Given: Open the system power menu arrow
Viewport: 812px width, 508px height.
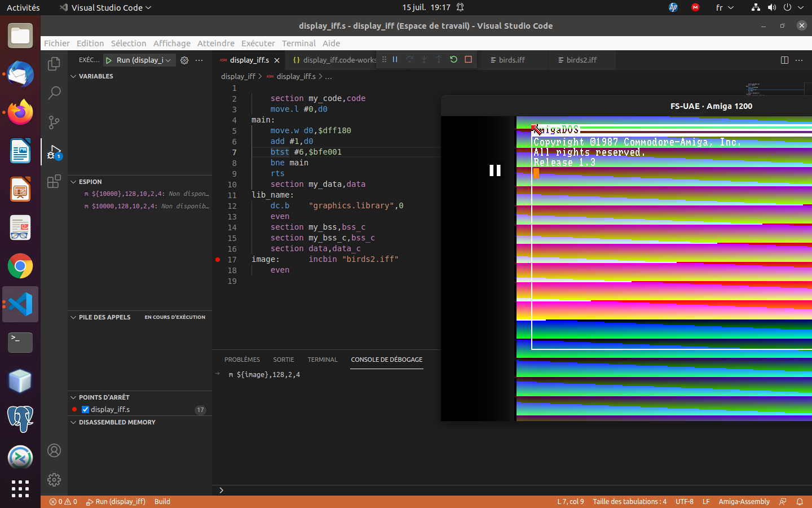Looking at the screenshot, I should click(x=800, y=7).
